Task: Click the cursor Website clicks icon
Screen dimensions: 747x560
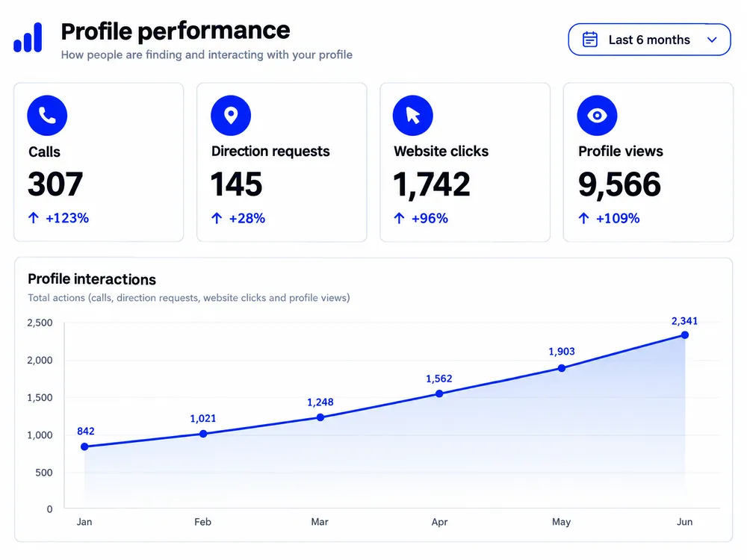Action: [412, 115]
